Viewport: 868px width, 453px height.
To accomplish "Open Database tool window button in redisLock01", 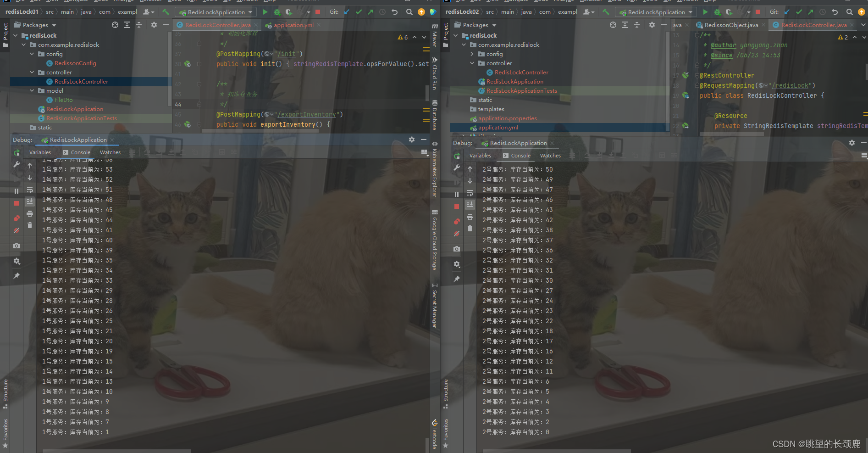I will [x=434, y=115].
